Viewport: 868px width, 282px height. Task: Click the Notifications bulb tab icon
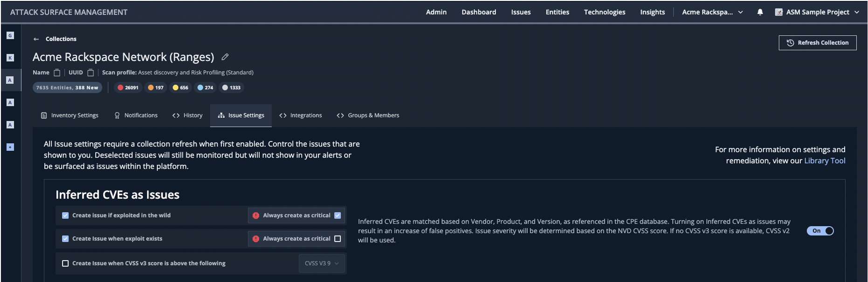coord(117,115)
